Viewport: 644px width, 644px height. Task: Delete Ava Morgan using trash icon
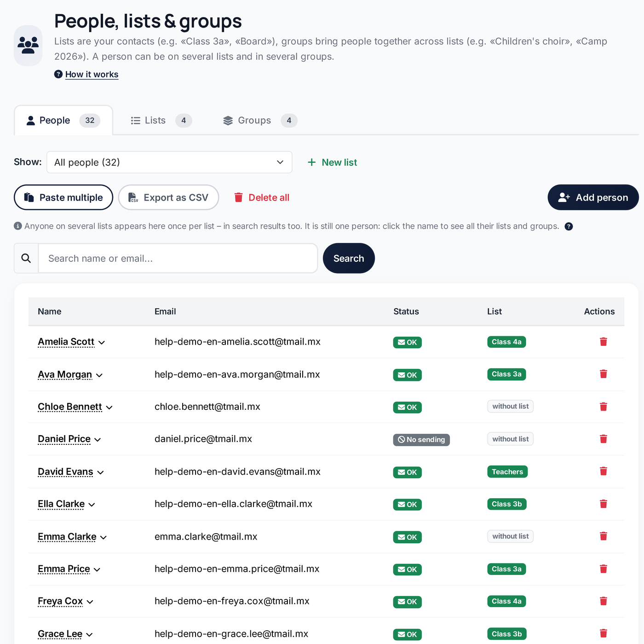604,374
